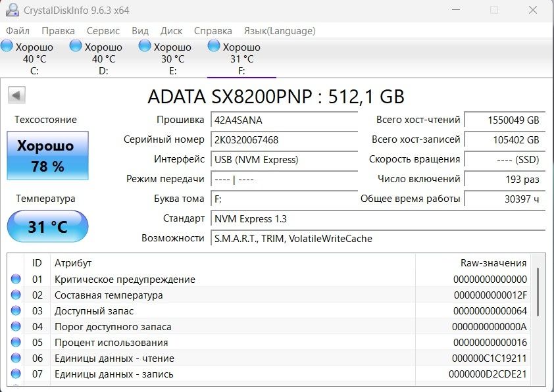The image size is (554, 392).
Task: Click the Техсостояние label
Action: (x=45, y=120)
